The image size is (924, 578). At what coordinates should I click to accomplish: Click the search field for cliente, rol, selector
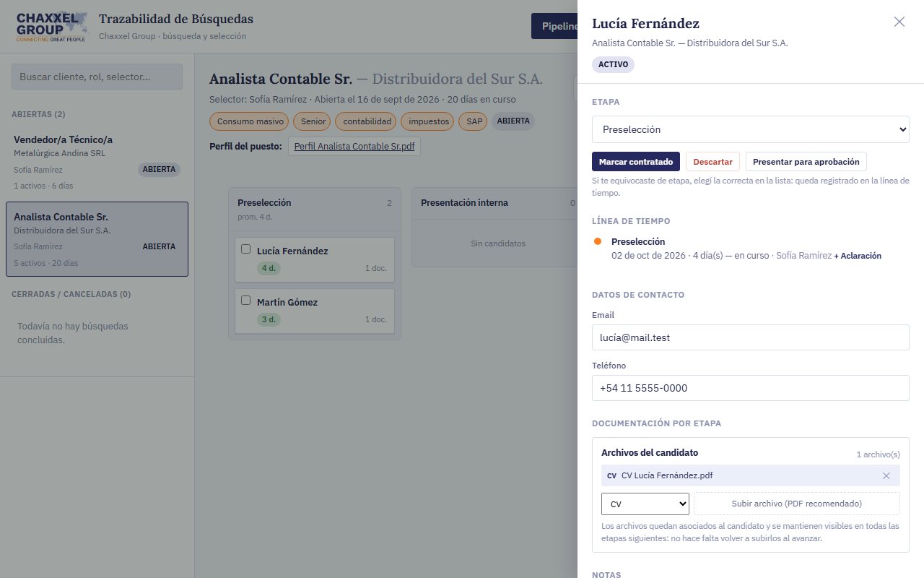click(97, 77)
